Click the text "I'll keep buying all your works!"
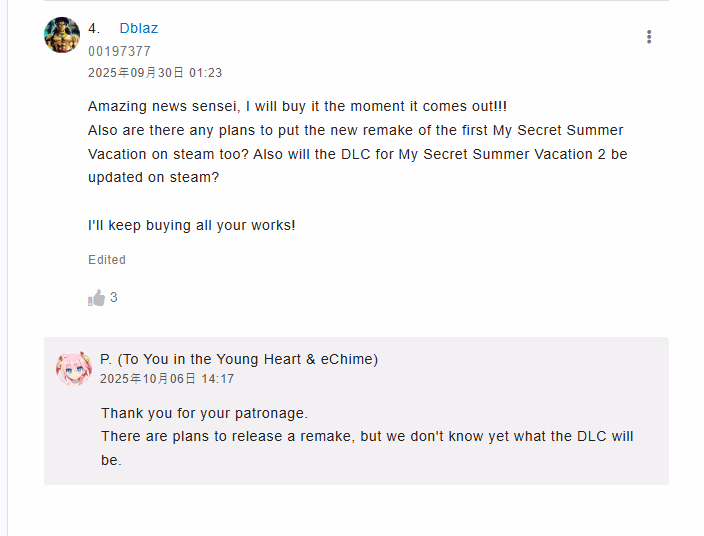 pos(192,225)
